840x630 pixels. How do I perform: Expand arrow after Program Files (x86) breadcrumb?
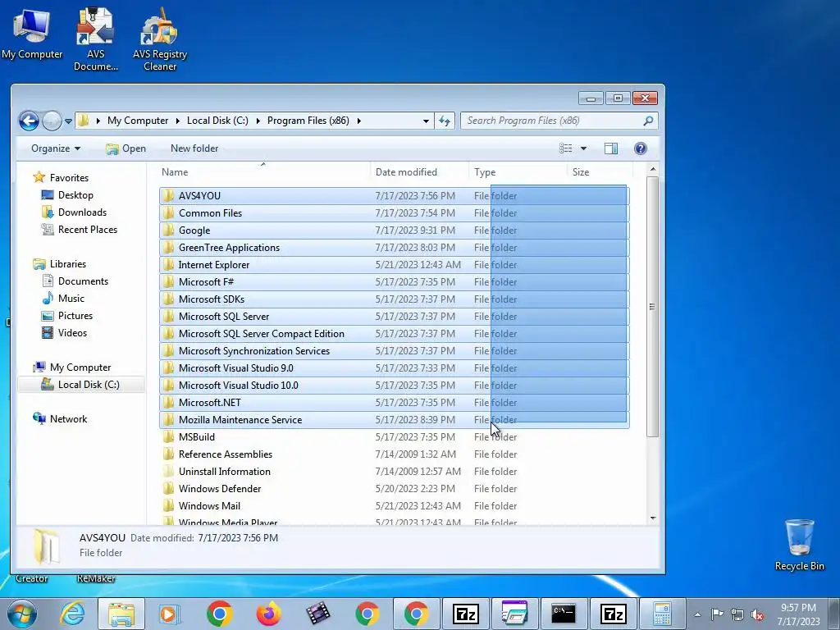(359, 121)
